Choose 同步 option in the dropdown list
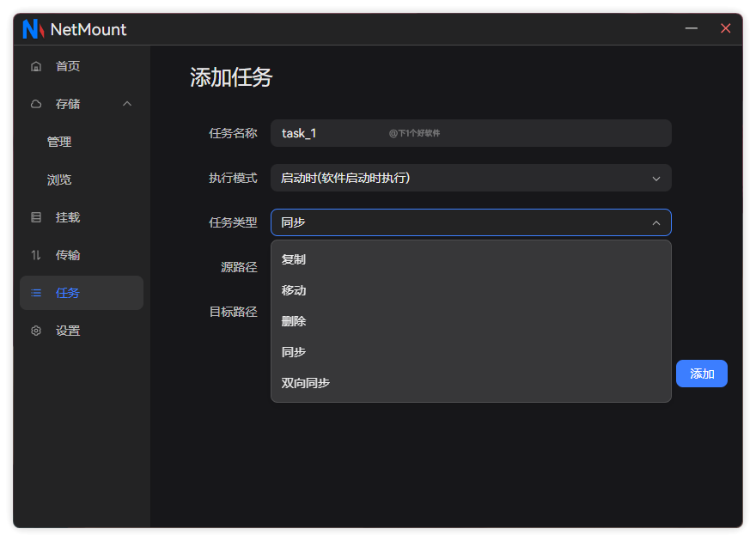The image size is (756, 541). pos(471,352)
